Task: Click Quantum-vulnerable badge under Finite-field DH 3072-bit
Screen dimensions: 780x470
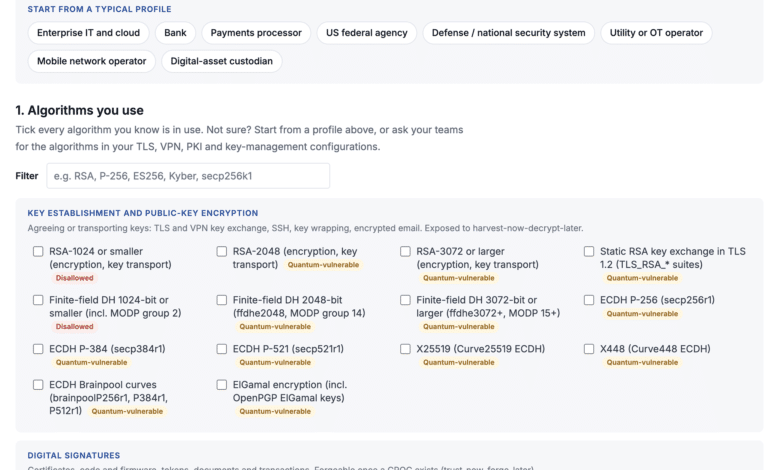Action: pyautogui.click(x=459, y=327)
